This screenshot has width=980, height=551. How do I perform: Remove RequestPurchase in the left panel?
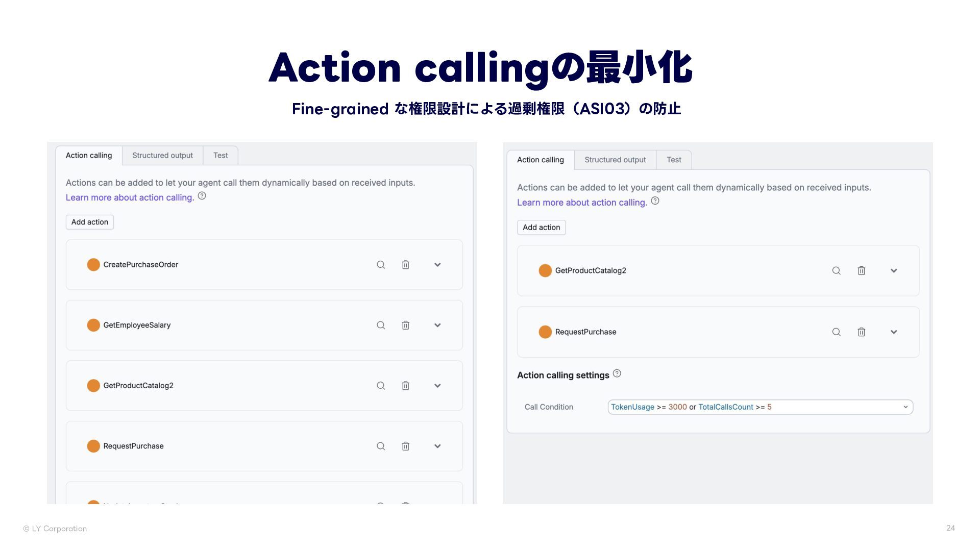pos(405,446)
